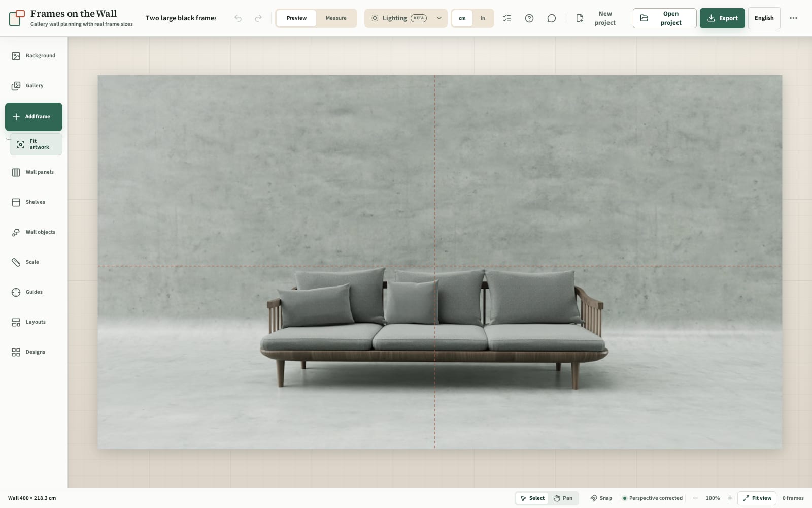812x508 pixels.
Task: Click Fit view in the status bar
Action: (757, 498)
